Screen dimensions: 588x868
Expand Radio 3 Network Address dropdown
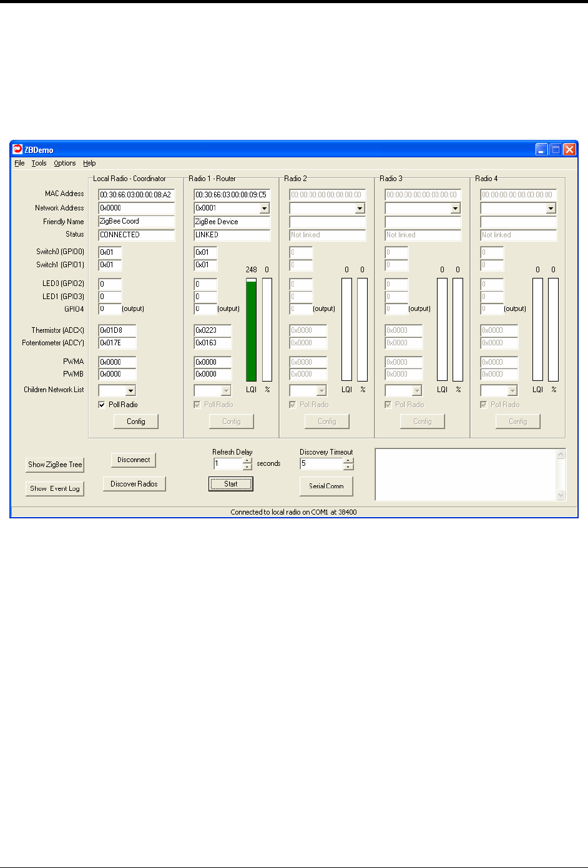(x=455, y=209)
